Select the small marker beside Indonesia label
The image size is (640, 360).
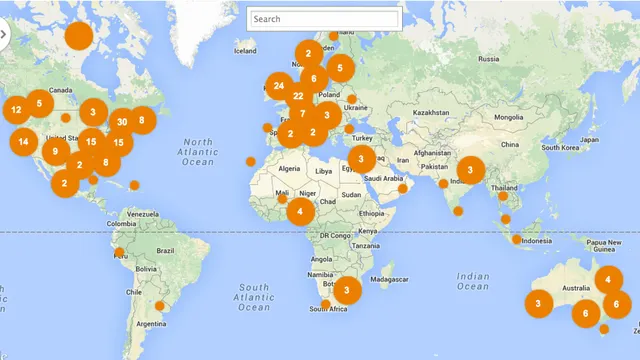(x=516, y=240)
